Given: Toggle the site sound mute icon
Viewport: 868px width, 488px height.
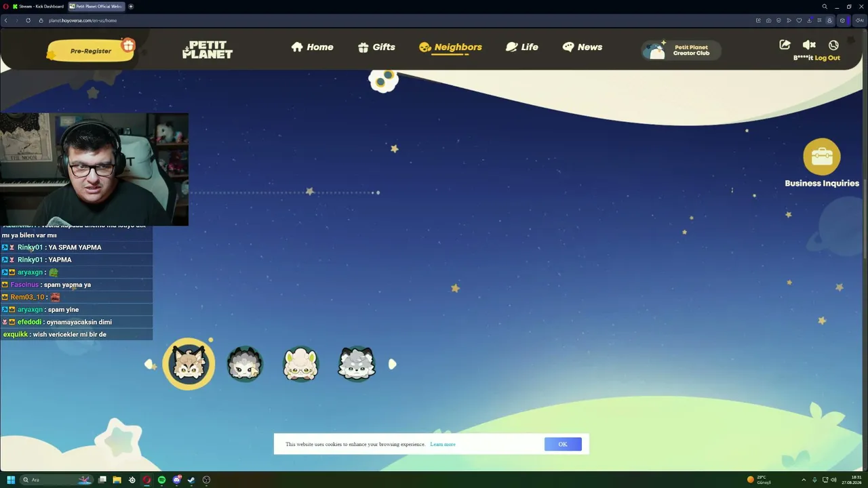Looking at the screenshot, I should 809,45.
